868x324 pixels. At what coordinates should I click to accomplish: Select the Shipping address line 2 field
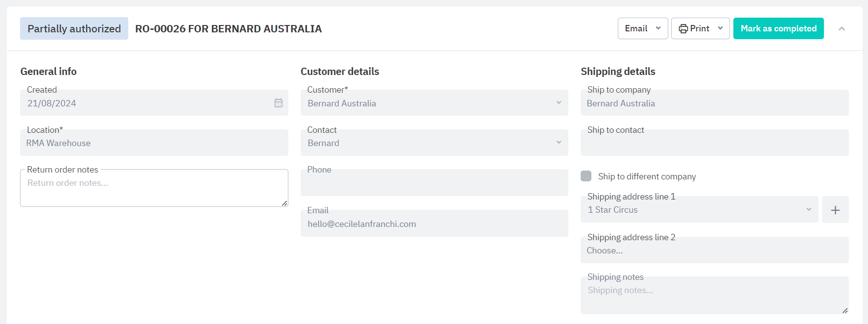(x=714, y=250)
